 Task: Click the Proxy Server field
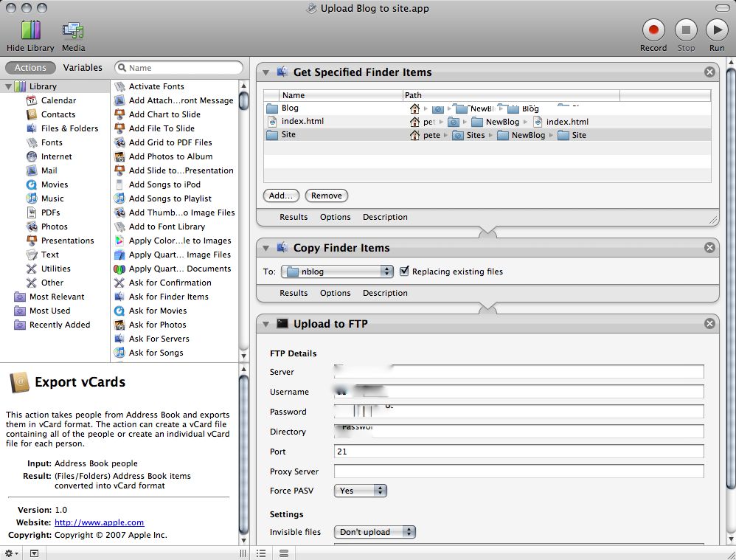518,471
